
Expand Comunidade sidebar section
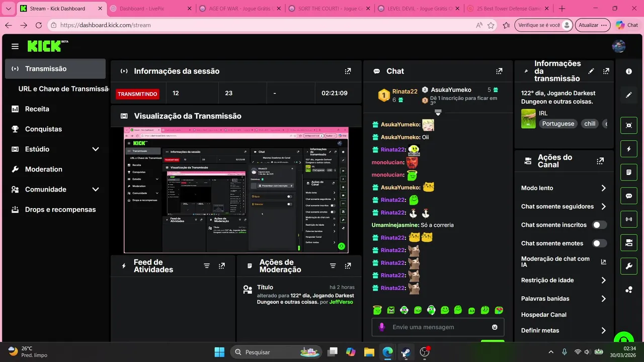pyautogui.click(x=96, y=190)
